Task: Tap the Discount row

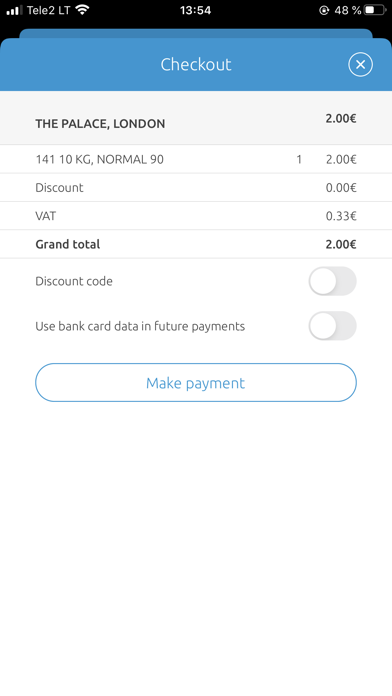Action: tap(196, 187)
